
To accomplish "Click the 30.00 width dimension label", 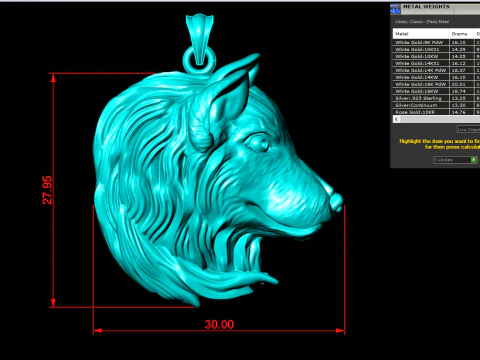I will [219, 324].
